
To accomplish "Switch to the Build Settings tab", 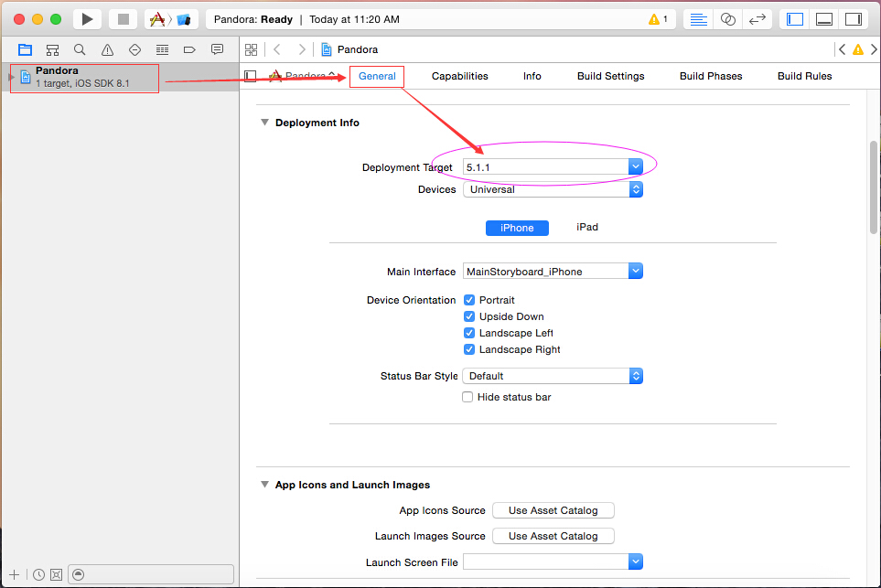I will click(x=611, y=76).
